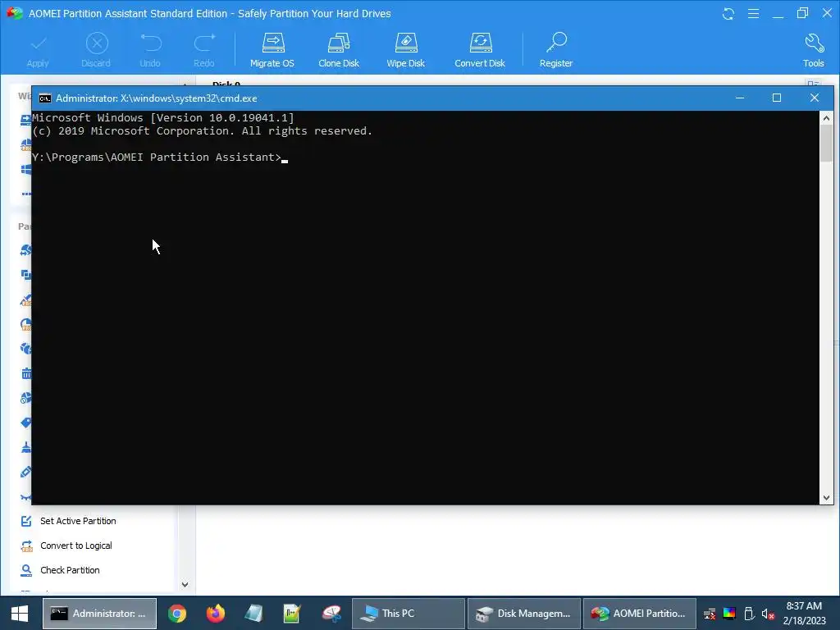This screenshot has width=840, height=630.
Task: Minimize the cmd.exe window
Action: [x=740, y=98]
